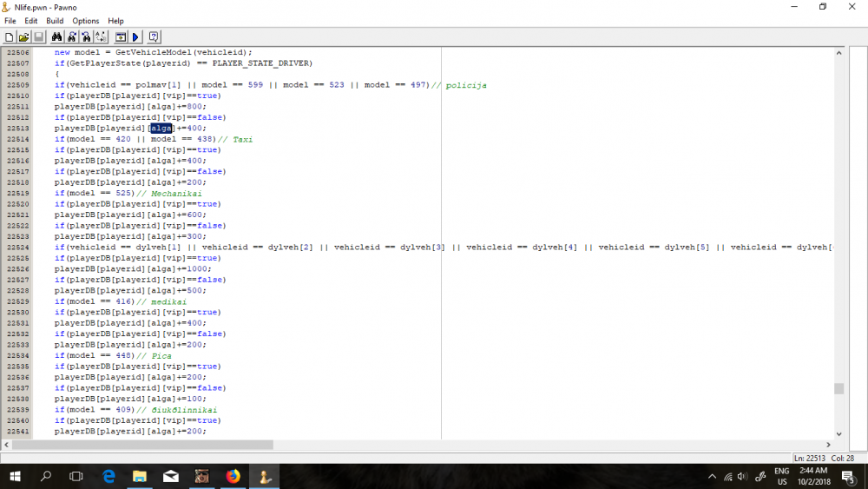Image resolution: width=868 pixels, height=489 pixels.
Task: Open the Action Center notifications icon
Action: pyautogui.click(x=849, y=476)
